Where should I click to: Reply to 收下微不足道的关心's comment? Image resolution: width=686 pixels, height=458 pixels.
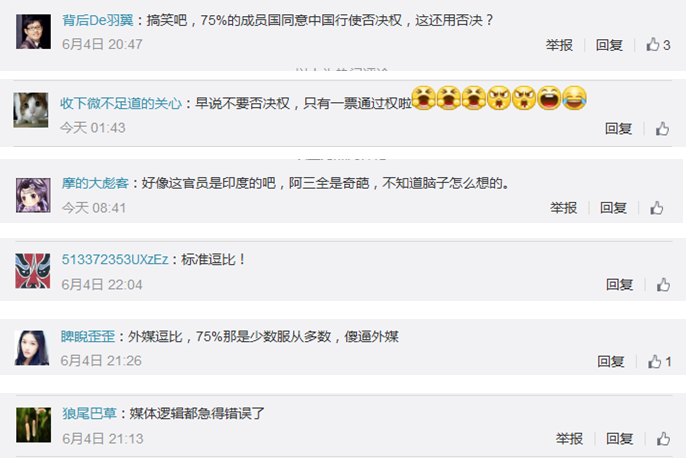[618, 129]
